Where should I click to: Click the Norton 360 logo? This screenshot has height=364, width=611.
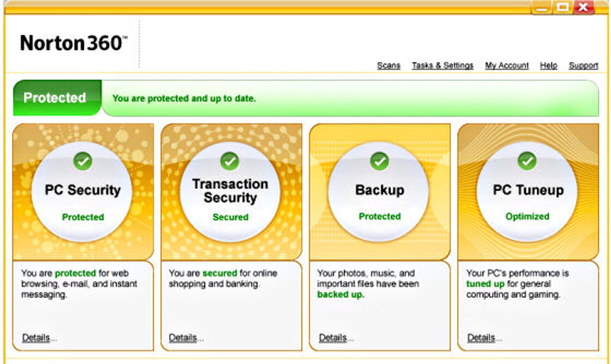click(73, 43)
